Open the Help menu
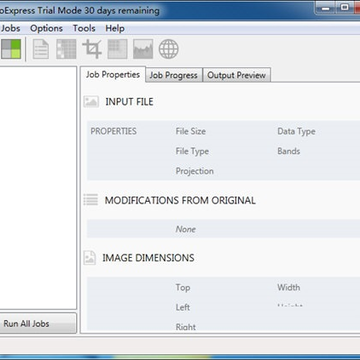The width and height of the screenshot is (360, 360). coord(115,29)
